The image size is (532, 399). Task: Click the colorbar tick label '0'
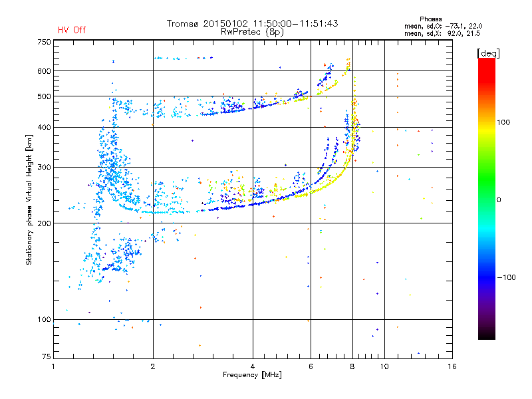pyautogui.click(x=499, y=200)
